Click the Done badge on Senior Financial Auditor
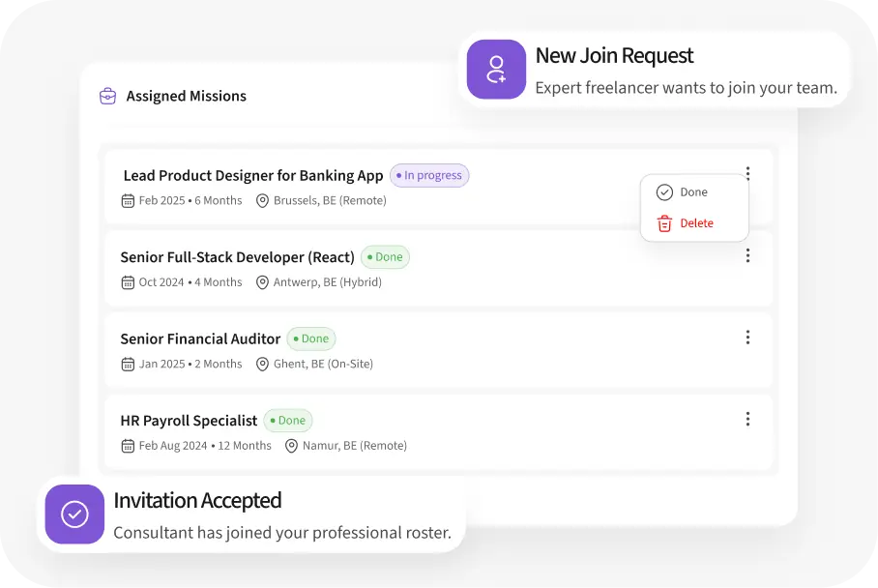This screenshot has height=588, width=878. [x=311, y=338]
